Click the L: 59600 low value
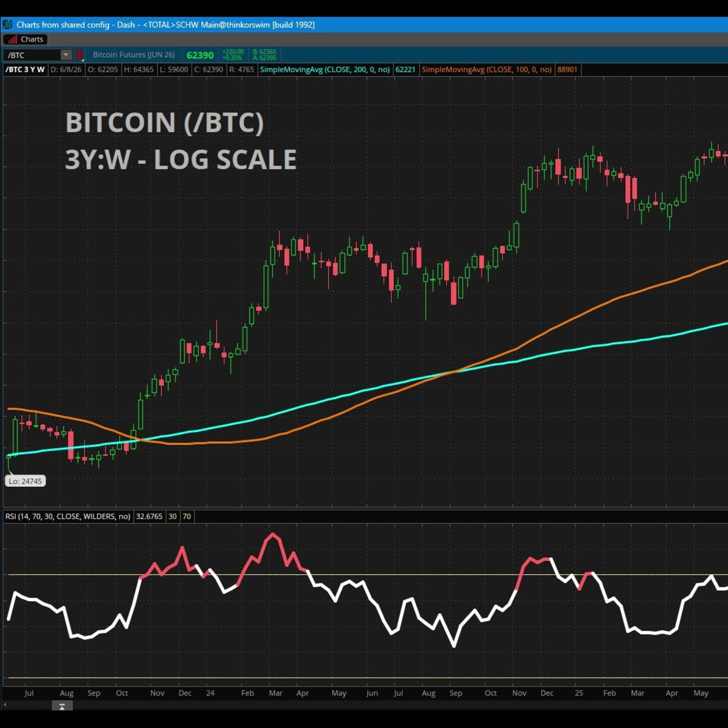 174,69
